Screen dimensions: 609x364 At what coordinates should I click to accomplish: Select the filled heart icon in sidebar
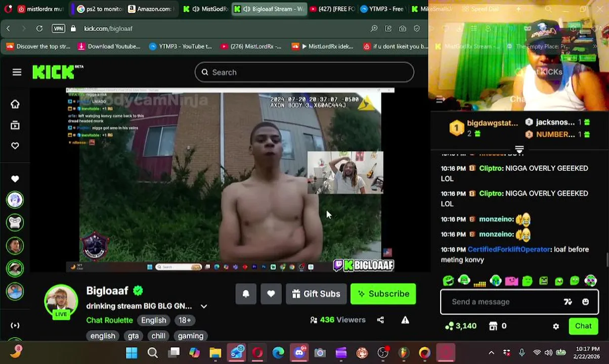[15, 179]
